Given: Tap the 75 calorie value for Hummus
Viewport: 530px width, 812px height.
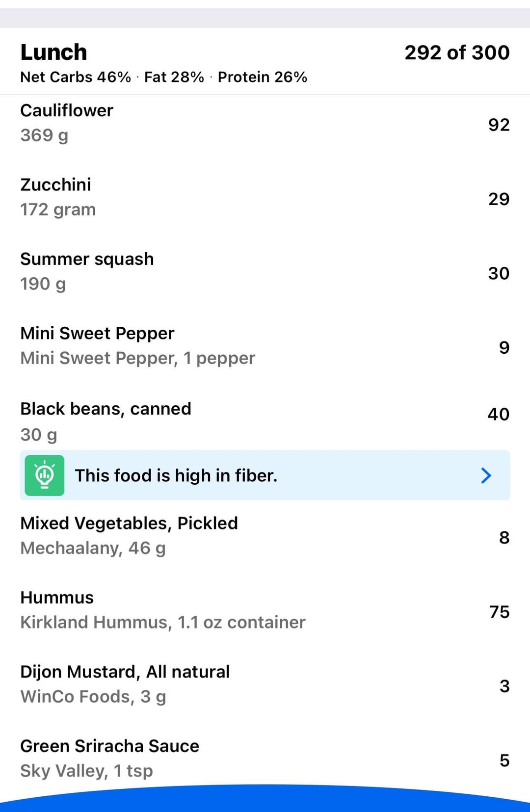Looking at the screenshot, I should (x=499, y=612).
